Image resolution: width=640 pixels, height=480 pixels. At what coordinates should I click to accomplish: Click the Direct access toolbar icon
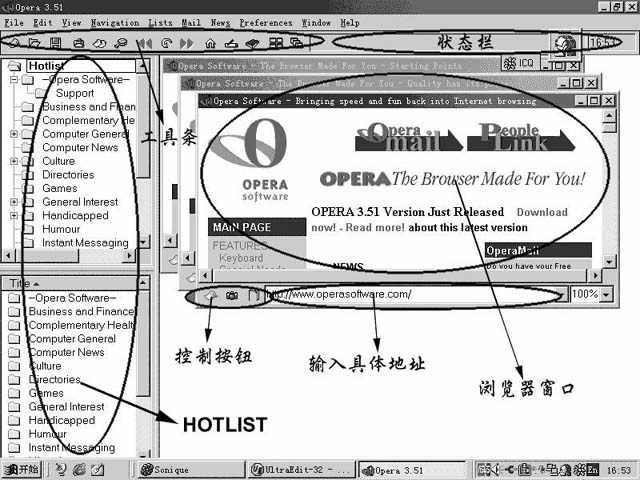(x=252, y=43)
